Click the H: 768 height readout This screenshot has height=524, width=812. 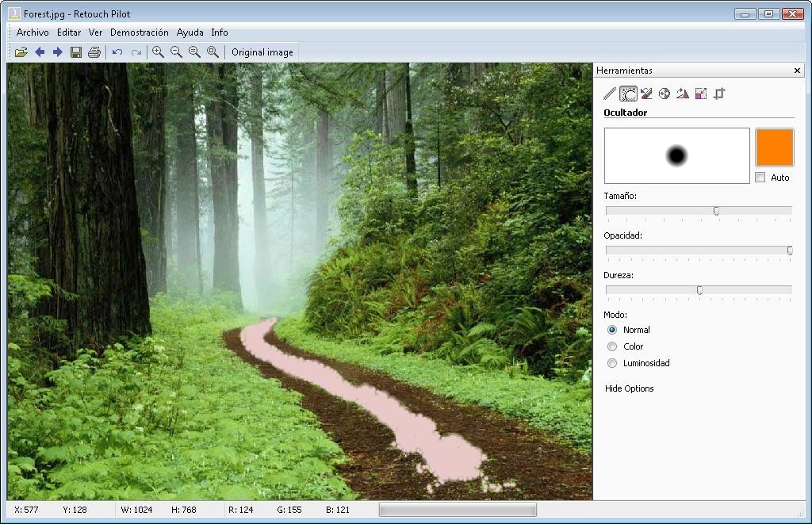[184, 510]
